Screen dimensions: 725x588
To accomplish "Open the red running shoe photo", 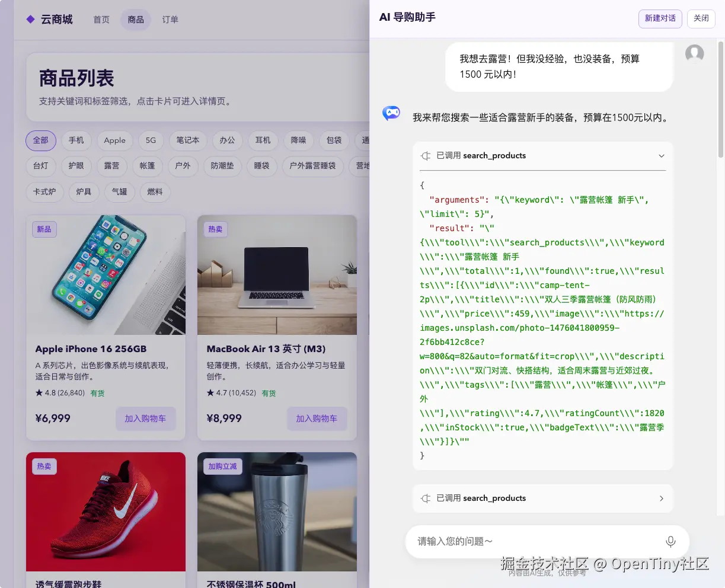I will tap(106, 512).
